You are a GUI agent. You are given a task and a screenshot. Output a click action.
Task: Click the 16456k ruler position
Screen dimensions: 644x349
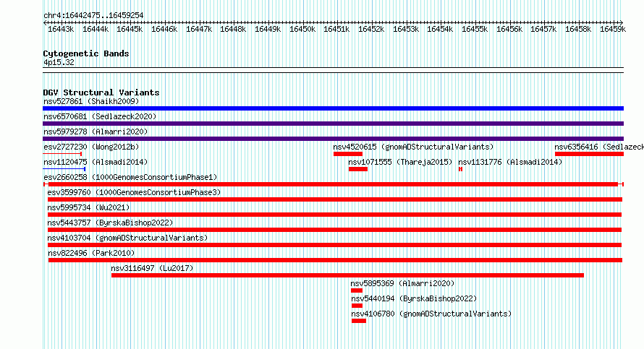click(509, 29)
